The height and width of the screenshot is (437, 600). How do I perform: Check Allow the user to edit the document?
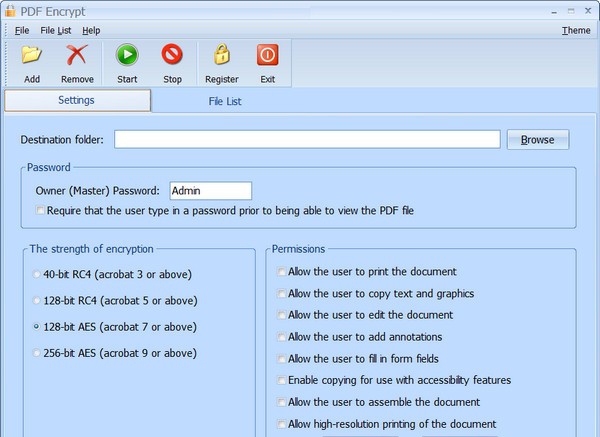coord(281,315)
